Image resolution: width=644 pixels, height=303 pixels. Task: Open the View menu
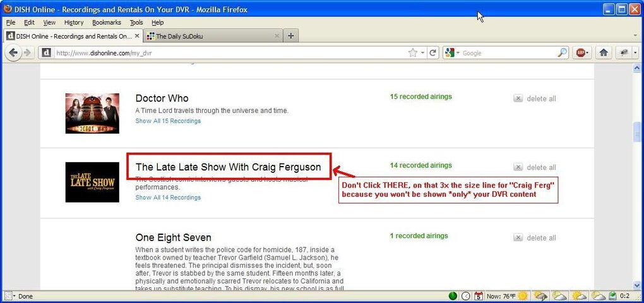coord(49,23)
